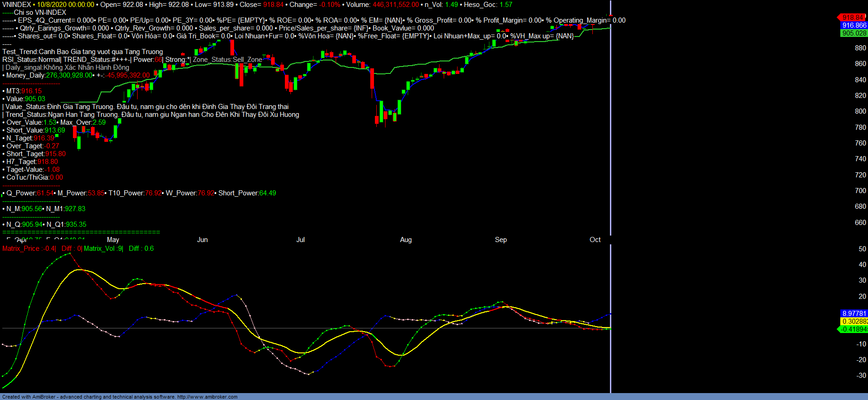Click the Matrix_Price label in lower pane
Viewport: 868px width, 400px height.
(21, 248)
